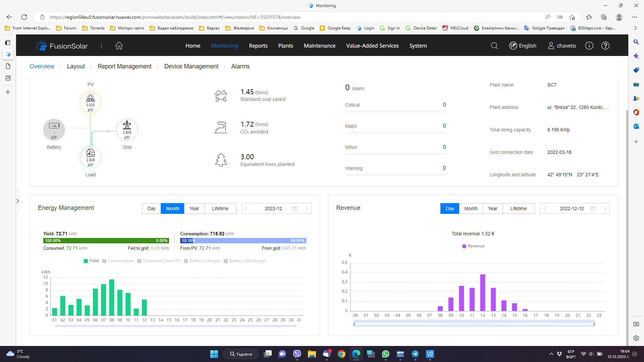Toggle the Yield legend series
The image size is (644, 362).
click(x=91, y=261)
